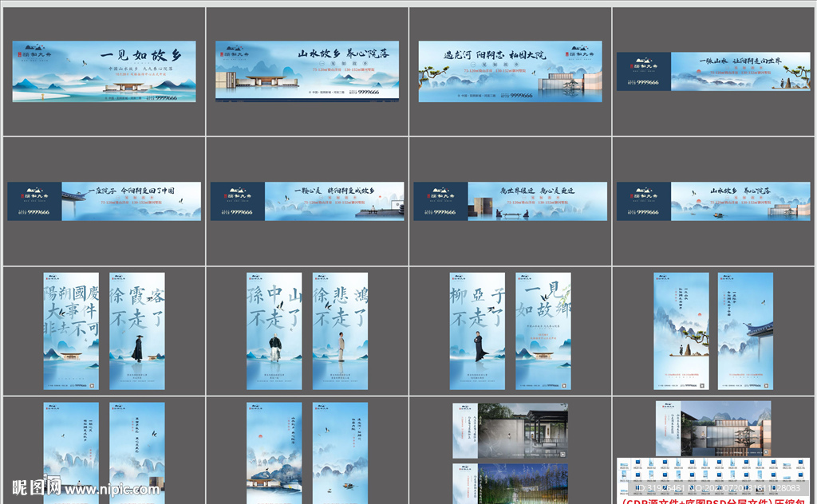Open the vertical poster with red sun

(681, 331)
